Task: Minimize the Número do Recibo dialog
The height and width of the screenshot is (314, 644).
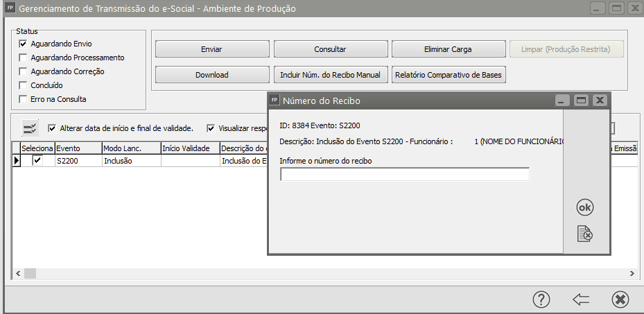Action: pos(562,100)
